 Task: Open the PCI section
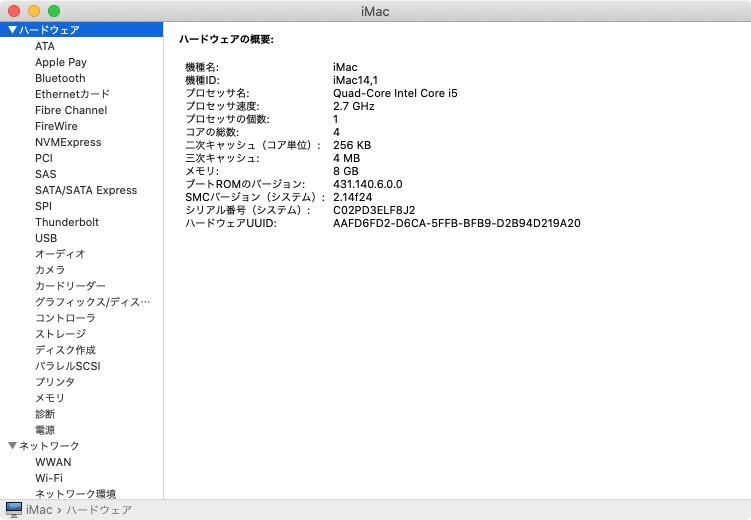pyautogui.click(x=44, y=158)
